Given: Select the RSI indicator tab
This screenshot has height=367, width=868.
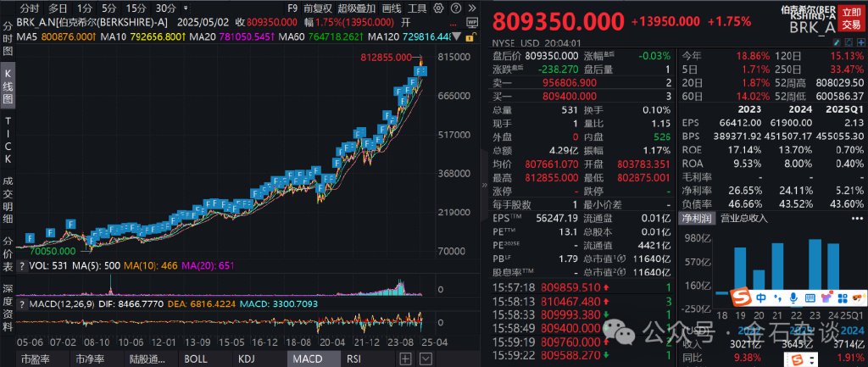Looking at the screenshot, I should [367, 359].
